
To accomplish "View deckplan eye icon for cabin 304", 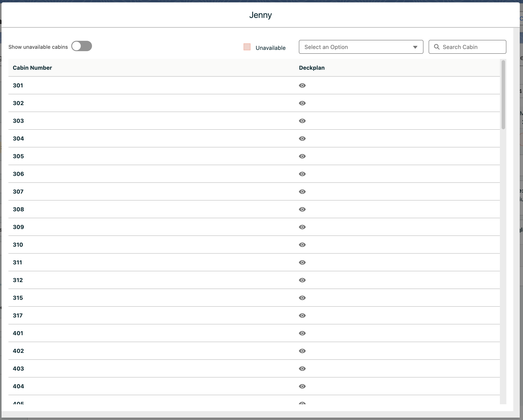I will tap(302, 139).
